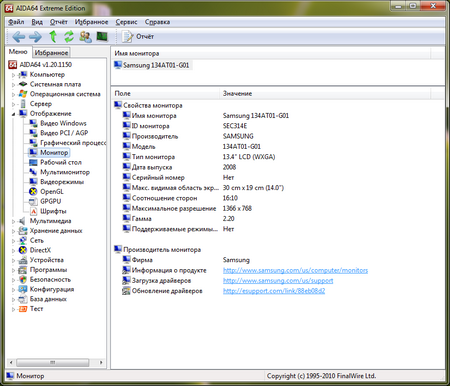Switch to the Меню tab
The height and width of the screenshot is (386, 450).
click(18, 52)
